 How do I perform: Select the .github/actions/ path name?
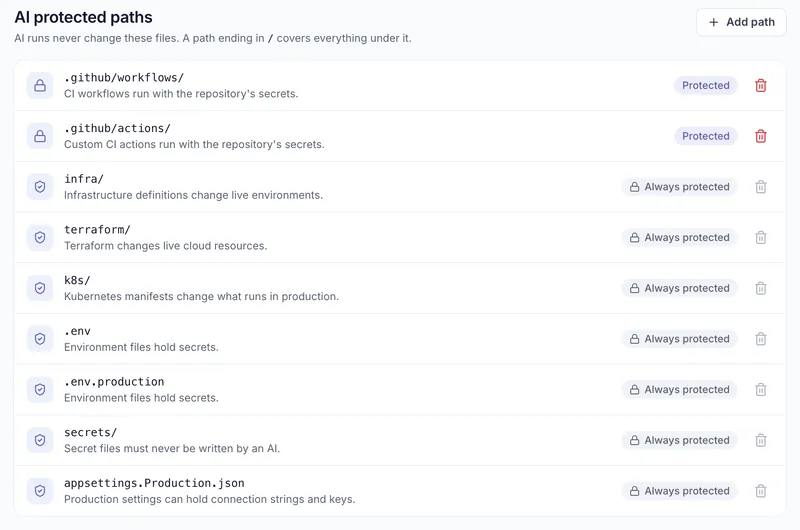tap(117, 128)
